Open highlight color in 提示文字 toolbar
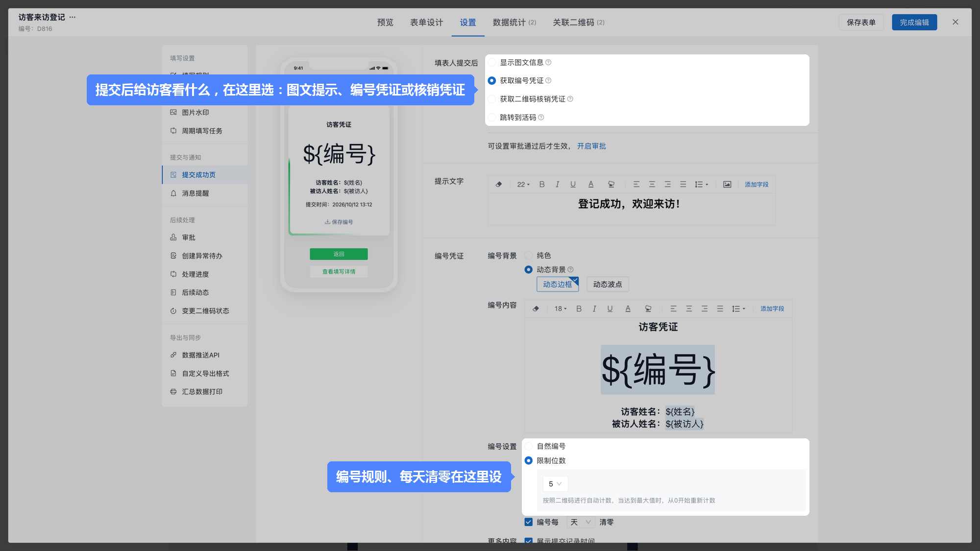The image size is (980, 551). [611, 184]
